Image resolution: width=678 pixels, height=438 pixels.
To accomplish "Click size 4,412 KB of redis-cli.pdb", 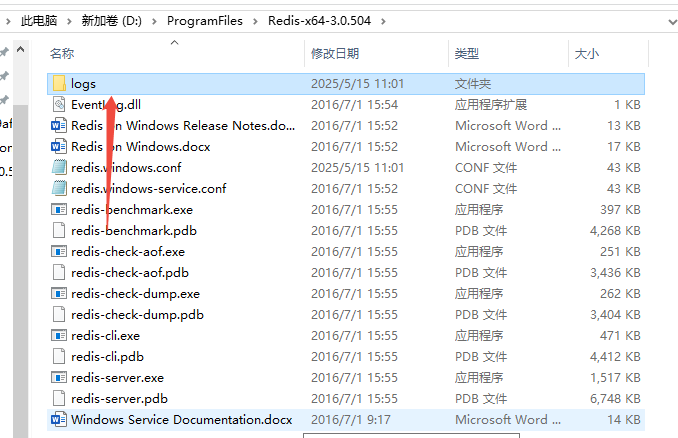I will [615, 356].
